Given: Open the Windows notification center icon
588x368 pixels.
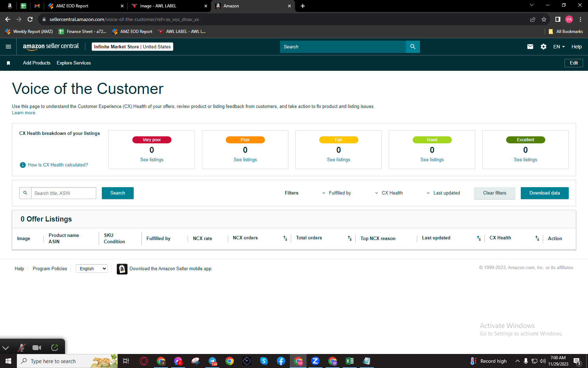Looking at the screenshot, I should coord(577,361).
